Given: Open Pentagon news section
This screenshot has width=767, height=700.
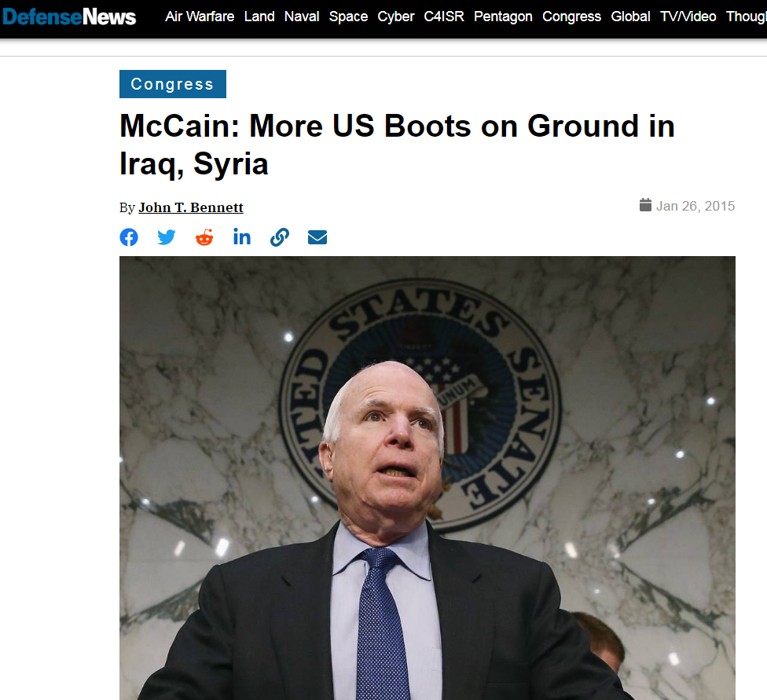Looking at the screenshot, I should (503, 16).
